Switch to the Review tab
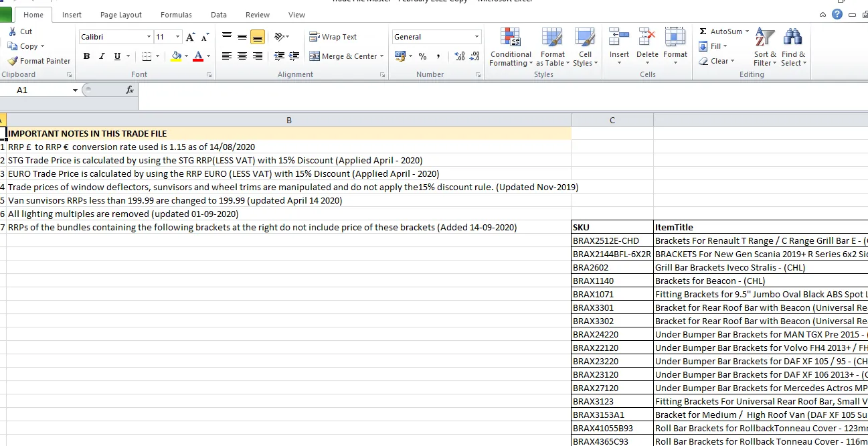The height and width of the screenshot is (446, 868). click(x=258, y=15)
